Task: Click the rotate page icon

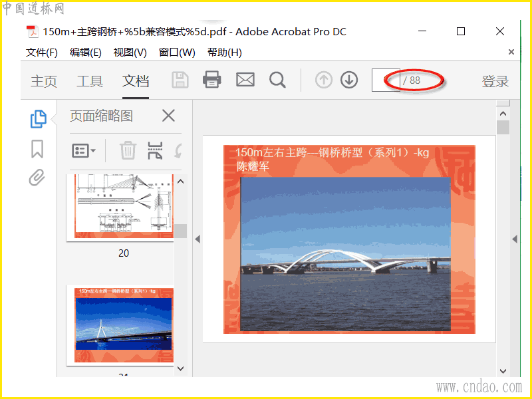Action: coord(178,151)
